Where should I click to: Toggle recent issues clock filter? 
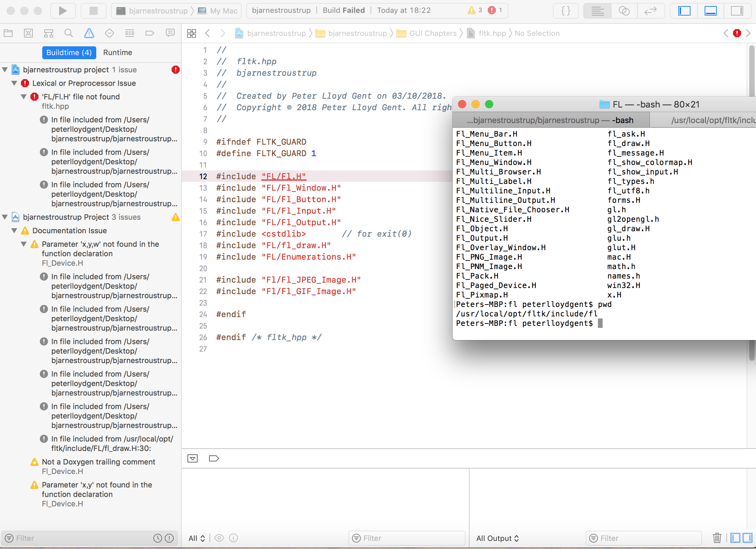click(x=158, y=538)
